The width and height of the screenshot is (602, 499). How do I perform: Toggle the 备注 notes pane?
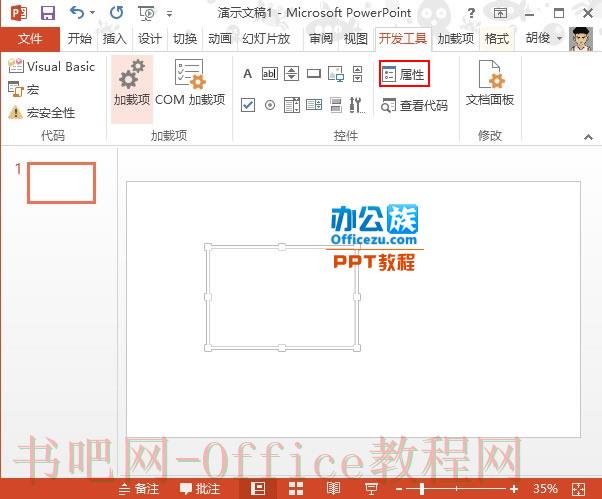(139, 489)
